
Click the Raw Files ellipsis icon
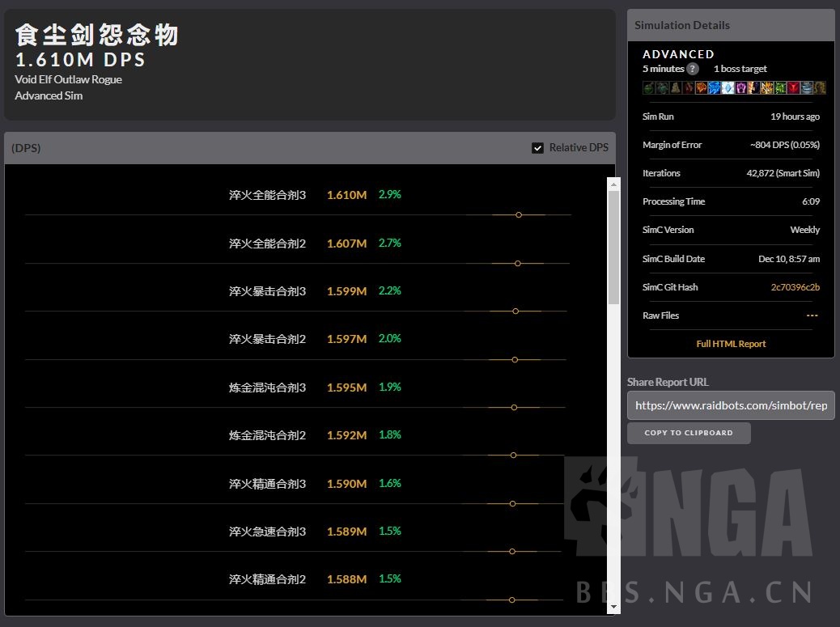(812, 316)
